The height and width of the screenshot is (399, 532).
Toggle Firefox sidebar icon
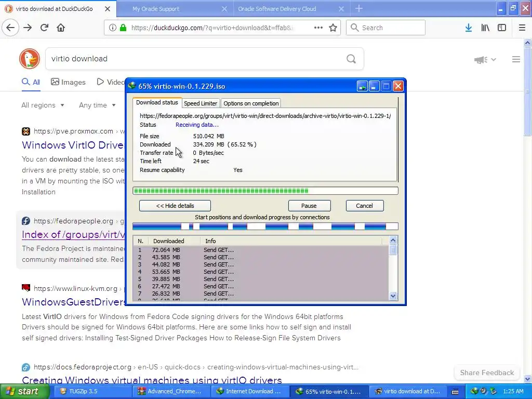pos(502,28)
